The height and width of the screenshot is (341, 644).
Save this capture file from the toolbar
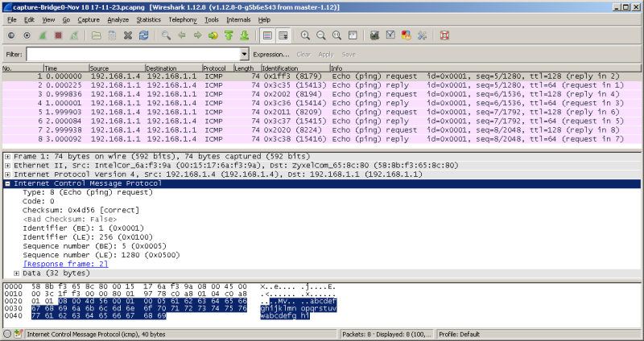tap(112, 35)
